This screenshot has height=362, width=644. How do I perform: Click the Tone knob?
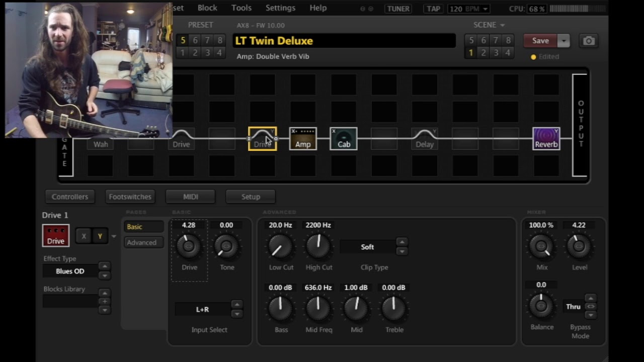(x=226, y=246)
